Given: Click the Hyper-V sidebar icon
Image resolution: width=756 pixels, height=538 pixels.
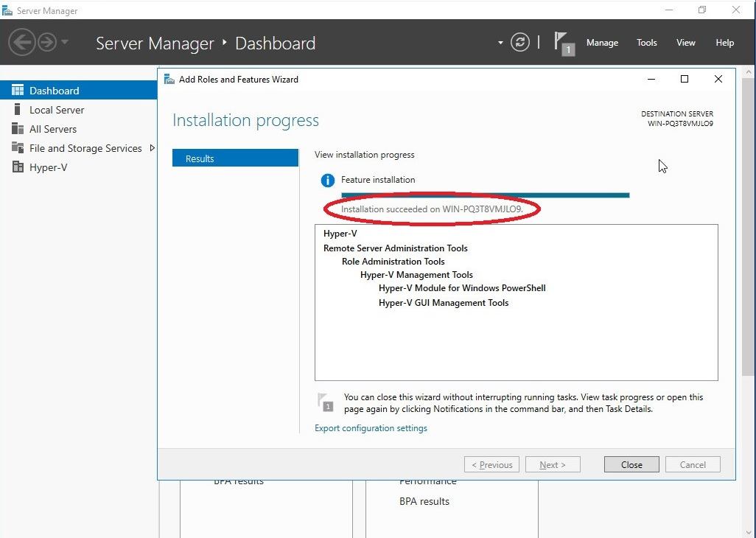Looking at the screenshot, I should [18, 167].
